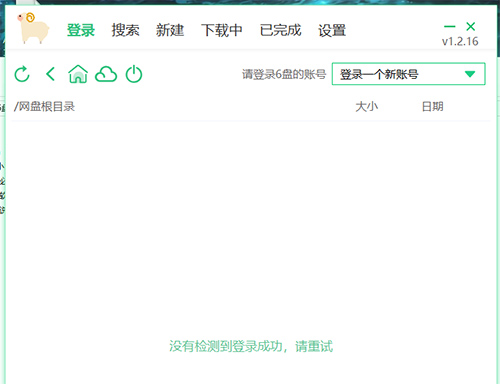Viewport: 500px width, 384px height.
Task: Click the power logout icon
Action: tap(134, 74)
